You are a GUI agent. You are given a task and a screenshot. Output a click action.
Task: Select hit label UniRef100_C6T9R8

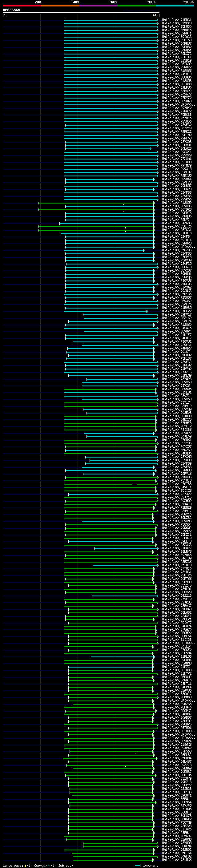(x=176, y=209)
